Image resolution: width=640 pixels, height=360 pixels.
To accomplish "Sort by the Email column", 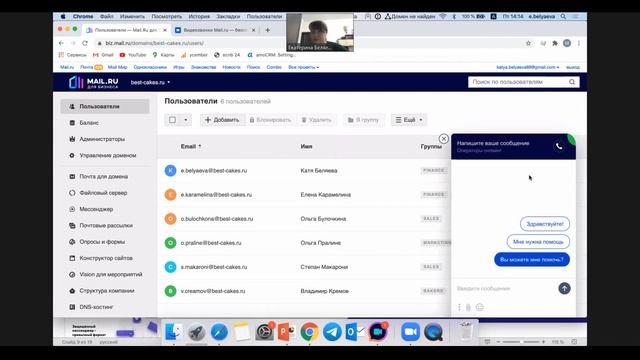I will 191,147.
